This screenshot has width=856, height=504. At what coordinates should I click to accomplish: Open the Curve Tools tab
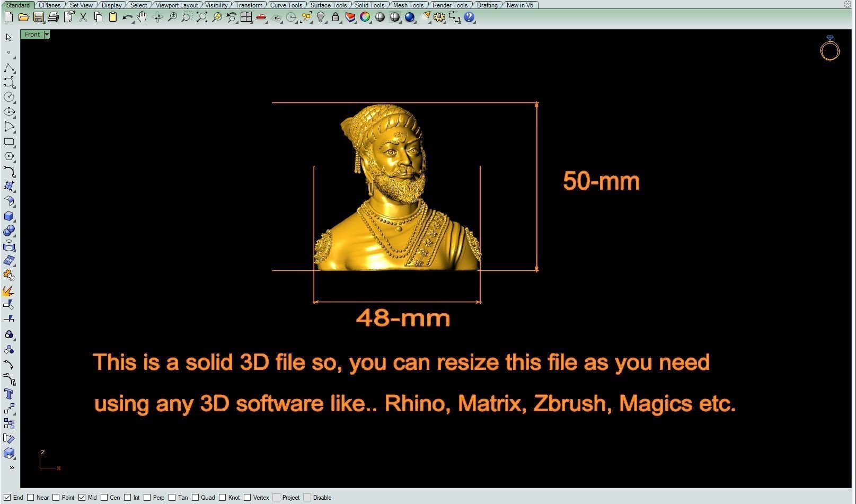286,5
